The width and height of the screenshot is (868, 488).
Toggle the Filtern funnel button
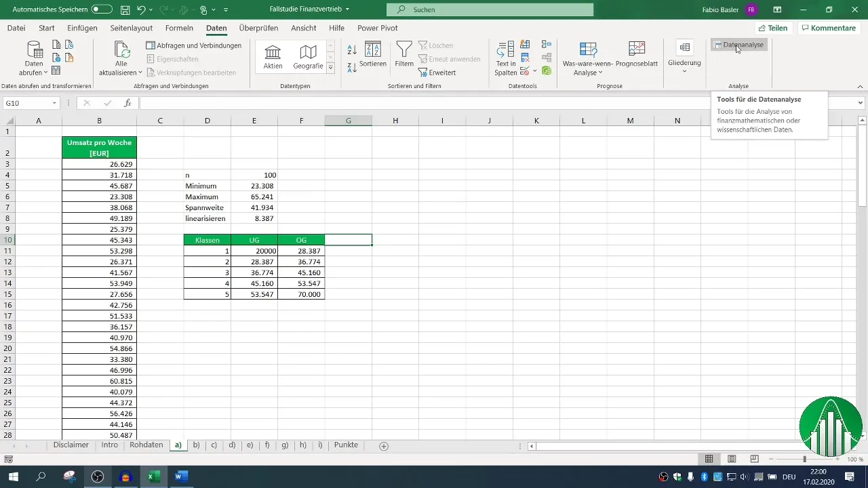pos(404,54)
